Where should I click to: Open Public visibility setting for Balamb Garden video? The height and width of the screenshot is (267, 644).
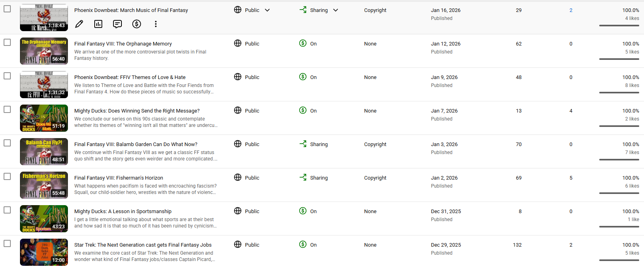click(252, 144)
